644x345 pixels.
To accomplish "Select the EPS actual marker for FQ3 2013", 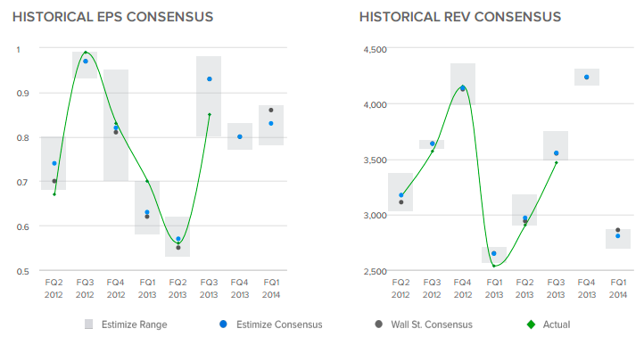I will [210, 115].
